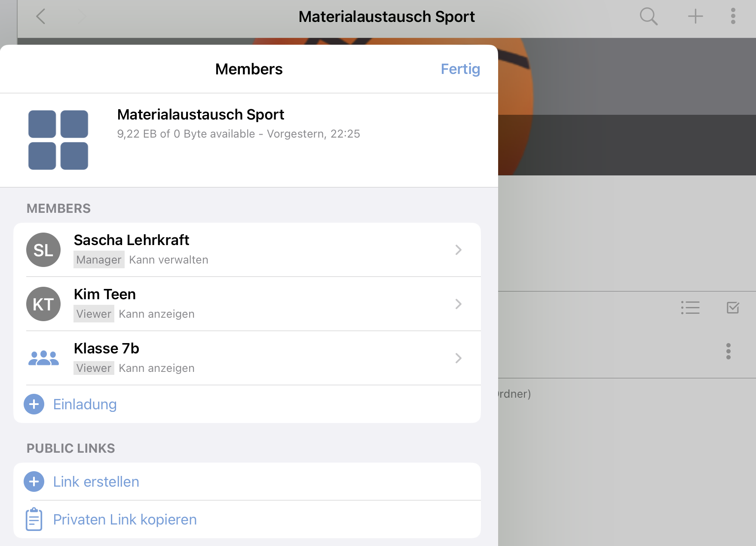This screenshot has width=756, height=546.
Task: Toggle the selection checkbox icon
Action: [x=732, y=308]
